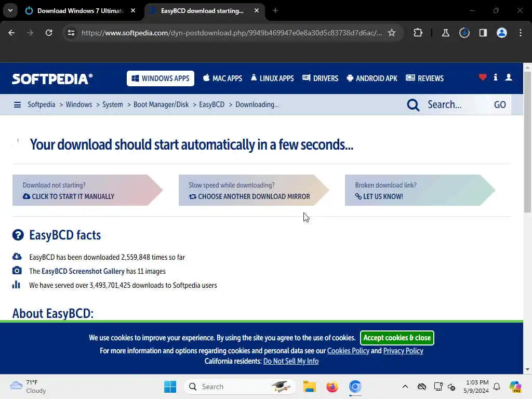The image size is (532, 399).
Task: Open the red heart favorites icon
Action: tap(483, 77)
